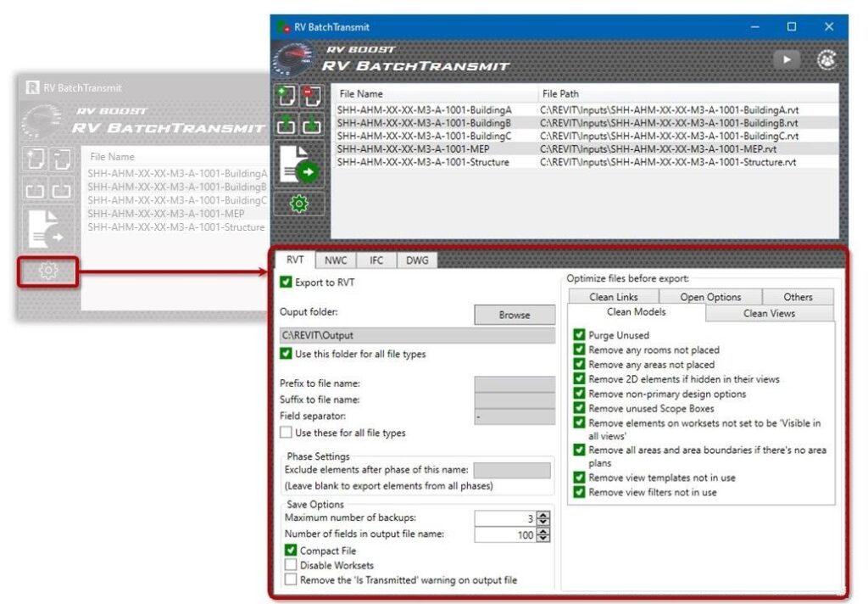Image resolution: width=868 pixels, height=604 pixels.
Task: Select the SHH-AHM-XX-XX-M3-A-1001-BuildingC file row
Action: (585, 136)
